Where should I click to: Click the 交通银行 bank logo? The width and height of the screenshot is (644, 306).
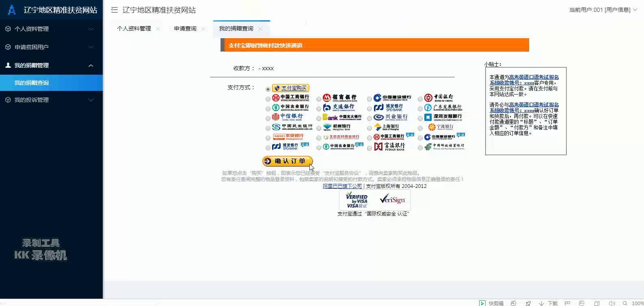[x=339, y=107]
